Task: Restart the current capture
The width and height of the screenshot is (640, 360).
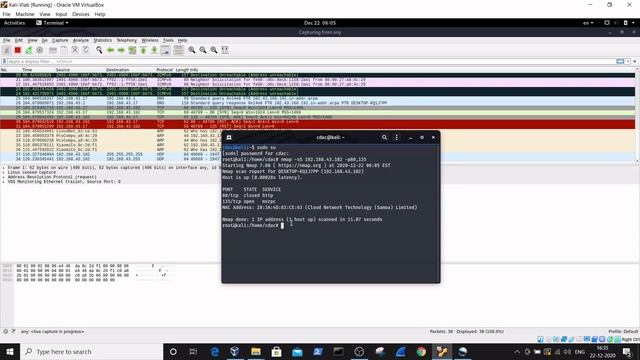Action: 29,50
